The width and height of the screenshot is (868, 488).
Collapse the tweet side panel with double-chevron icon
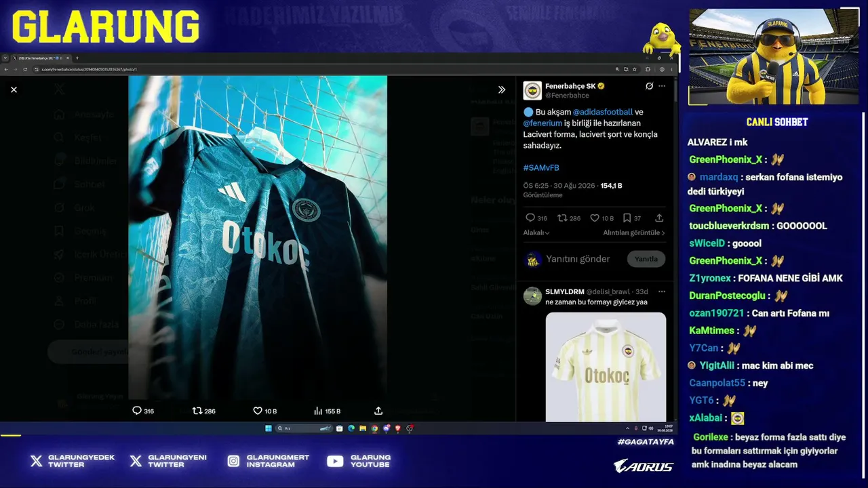coord(502,89)
